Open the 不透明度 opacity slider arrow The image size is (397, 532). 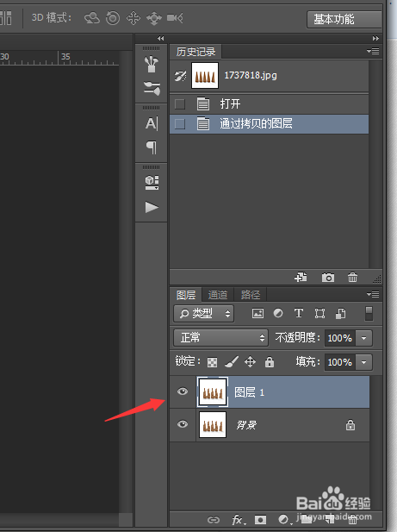pos(363,338)
